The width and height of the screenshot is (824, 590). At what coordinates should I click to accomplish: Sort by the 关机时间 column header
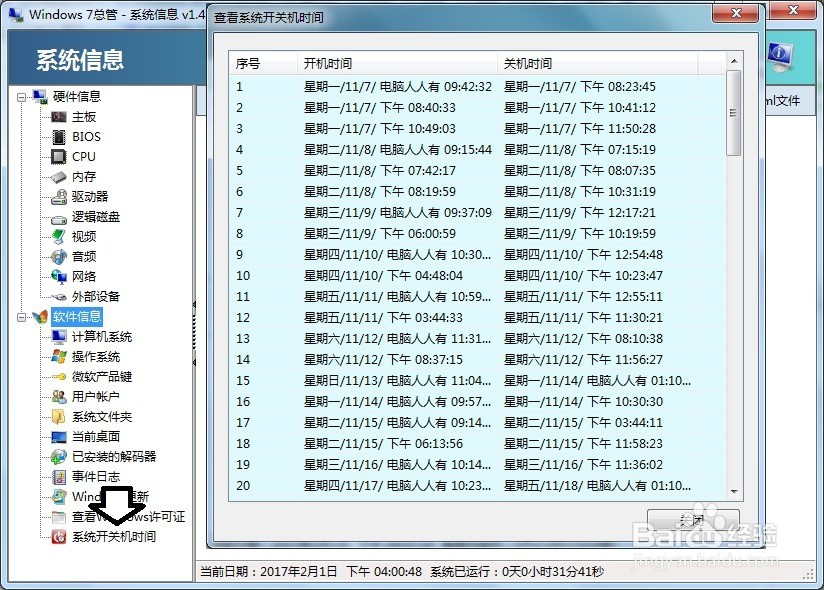598,64
